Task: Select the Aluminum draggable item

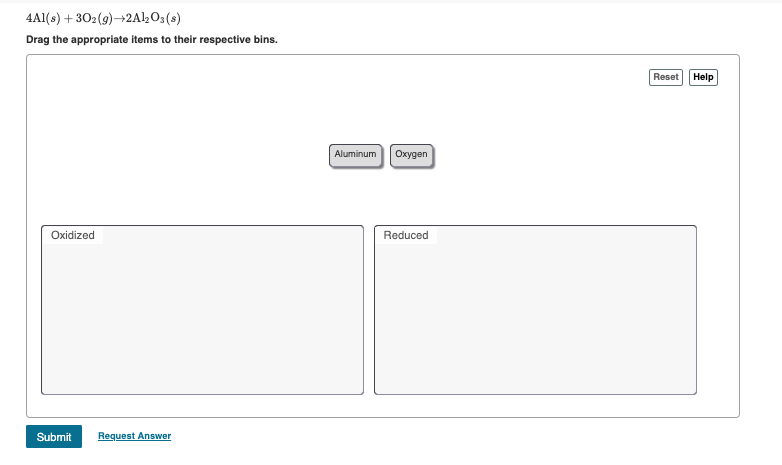Action: (356, 155)
